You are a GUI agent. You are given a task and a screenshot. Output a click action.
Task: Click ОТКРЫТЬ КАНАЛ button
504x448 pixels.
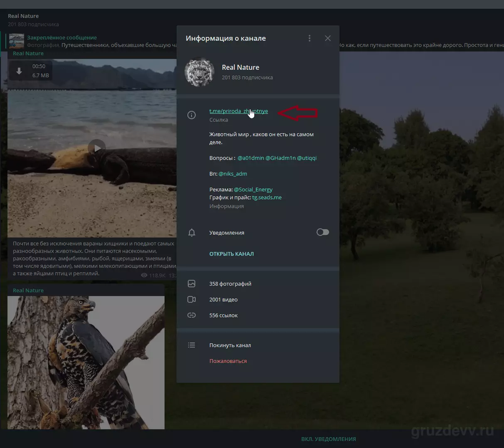(x=231, y=254)
